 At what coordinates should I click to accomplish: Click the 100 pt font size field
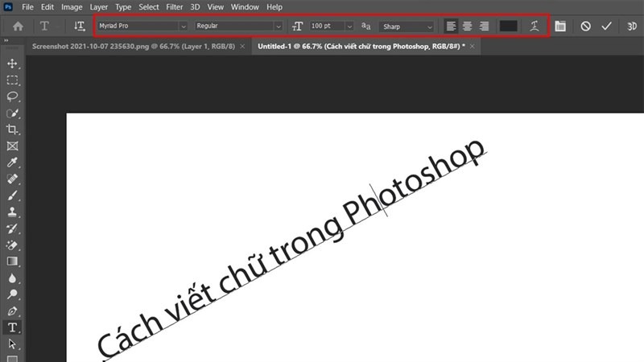pyautogui.click(x=327, y=26)
